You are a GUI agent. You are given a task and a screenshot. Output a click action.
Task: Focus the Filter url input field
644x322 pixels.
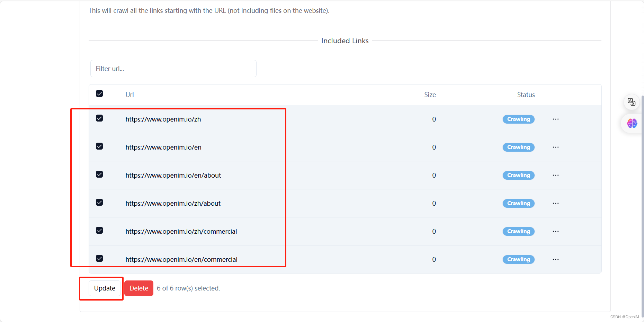[x=173, y=69]
